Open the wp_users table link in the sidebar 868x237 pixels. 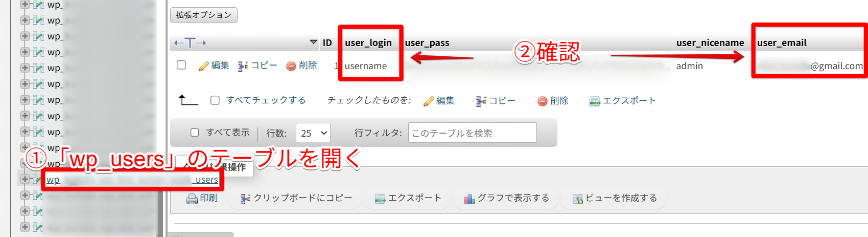tap(132, 180)
